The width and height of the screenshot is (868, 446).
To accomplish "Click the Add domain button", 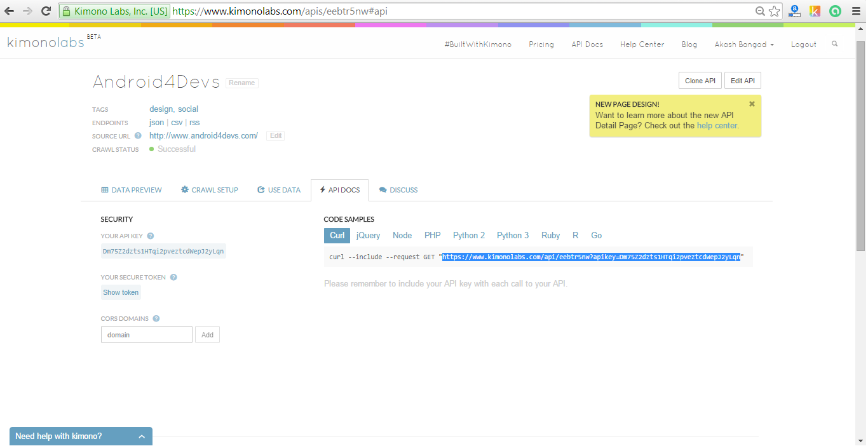I will tap(208, 334).
